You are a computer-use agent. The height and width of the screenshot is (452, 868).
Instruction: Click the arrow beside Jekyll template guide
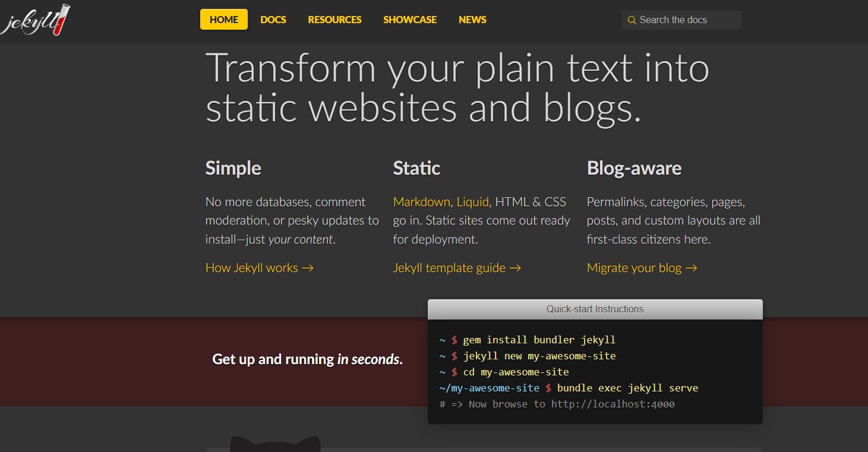516,268
